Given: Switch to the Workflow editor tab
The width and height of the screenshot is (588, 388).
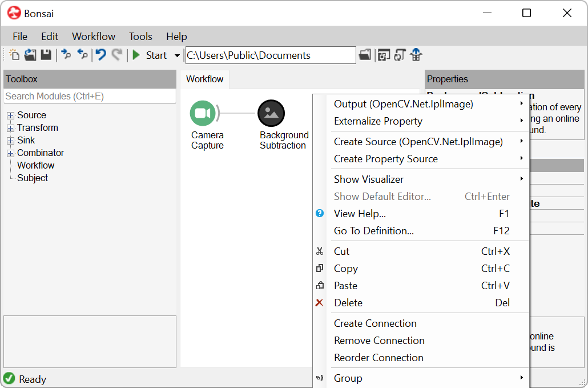Looking at the screenshot, I should (204, 79).
